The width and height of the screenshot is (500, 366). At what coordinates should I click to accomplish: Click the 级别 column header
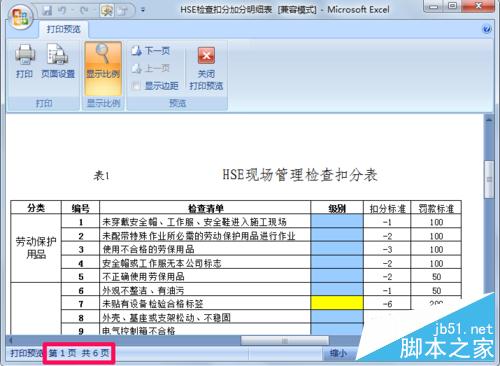point(337,208)
